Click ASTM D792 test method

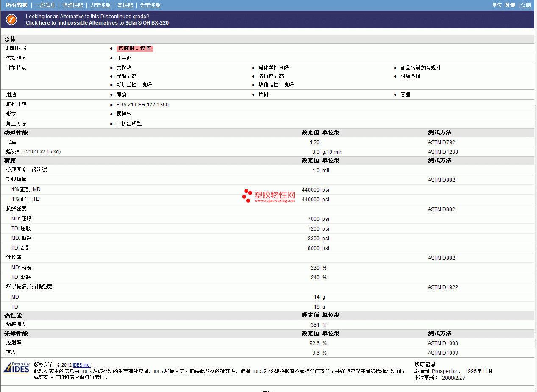click(442, 142)
